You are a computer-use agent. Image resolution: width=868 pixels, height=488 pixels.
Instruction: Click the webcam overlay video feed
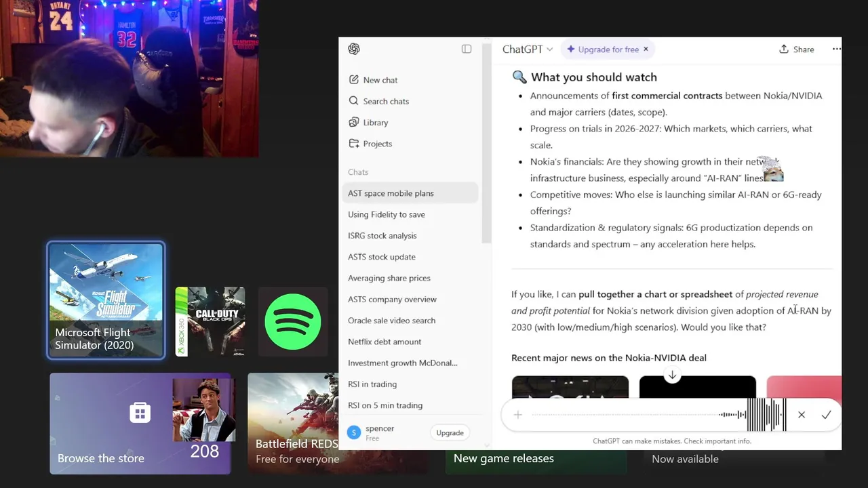(x=129, y=79)
